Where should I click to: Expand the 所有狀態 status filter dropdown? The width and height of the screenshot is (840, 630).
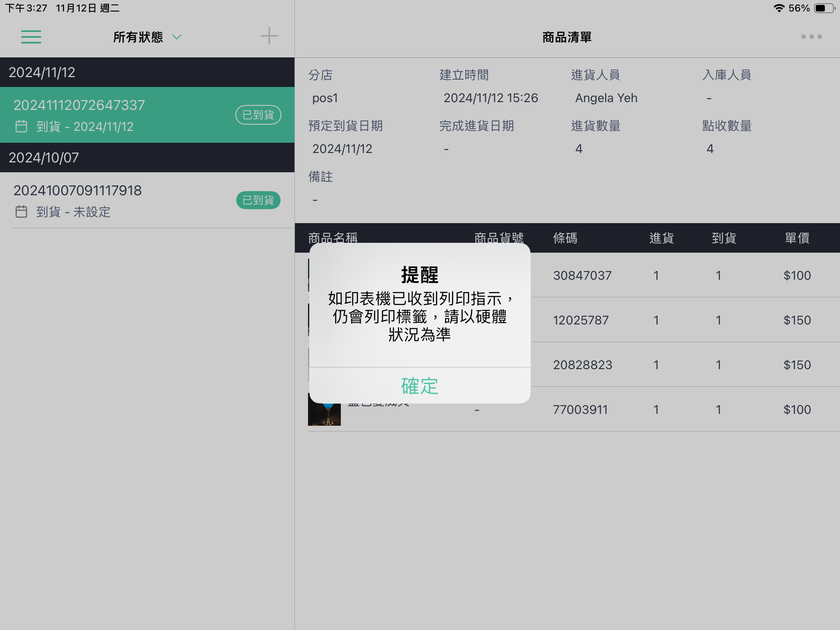tap(147, 37)
